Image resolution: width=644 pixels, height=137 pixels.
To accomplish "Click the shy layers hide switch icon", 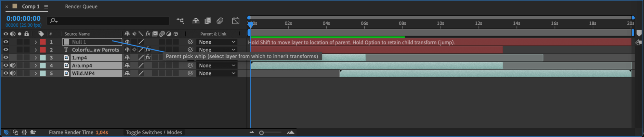I will (196, 21).
